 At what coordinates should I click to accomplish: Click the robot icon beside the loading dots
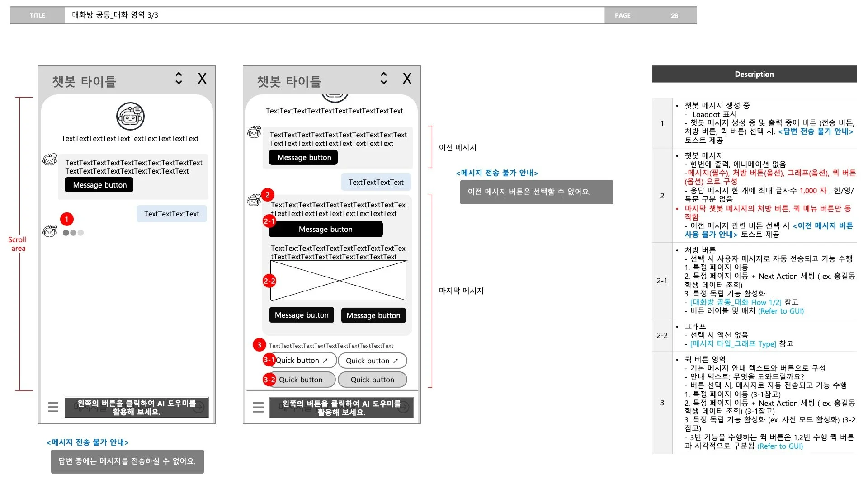[50, 231]
